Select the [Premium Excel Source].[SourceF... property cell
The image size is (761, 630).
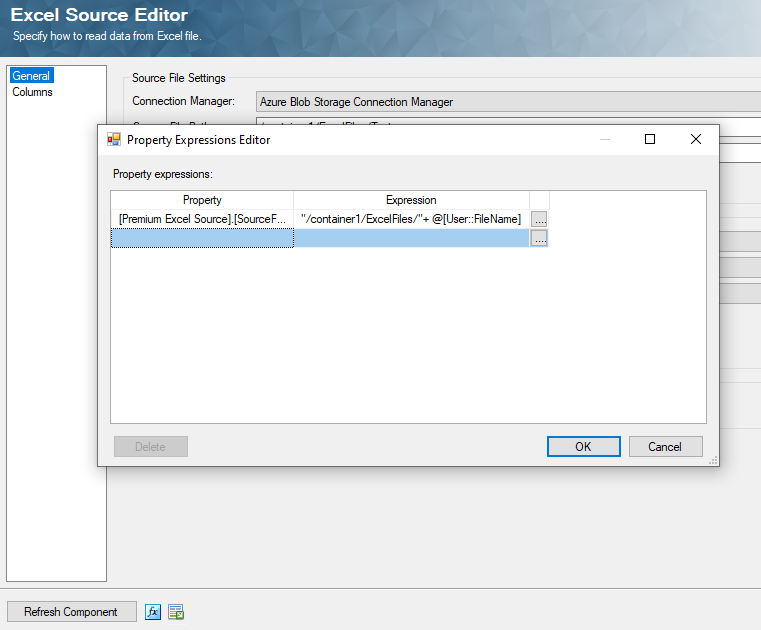[x=202, y=219]
